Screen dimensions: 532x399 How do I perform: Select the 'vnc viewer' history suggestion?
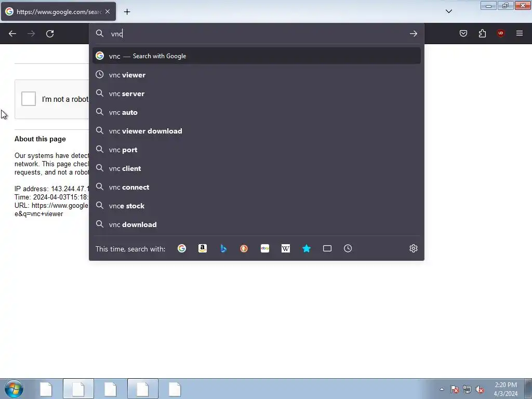pyautogui.click(x=257, y=75)
